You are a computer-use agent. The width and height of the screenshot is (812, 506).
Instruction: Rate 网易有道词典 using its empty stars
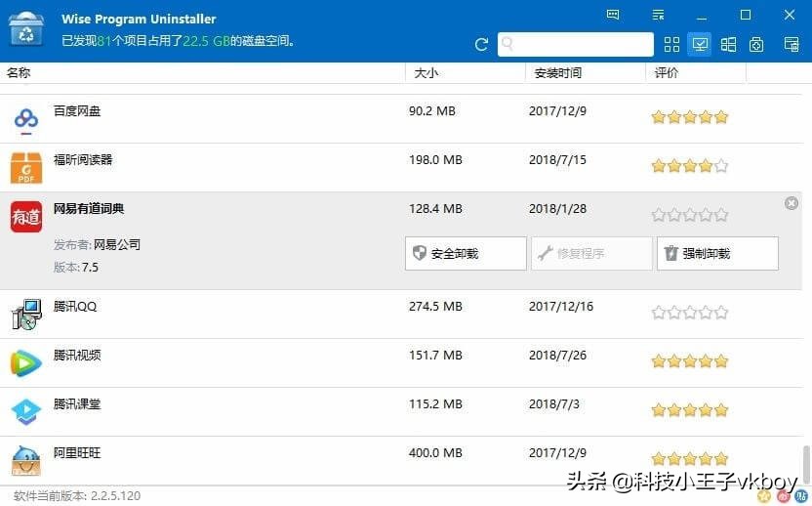pos(690,215)
